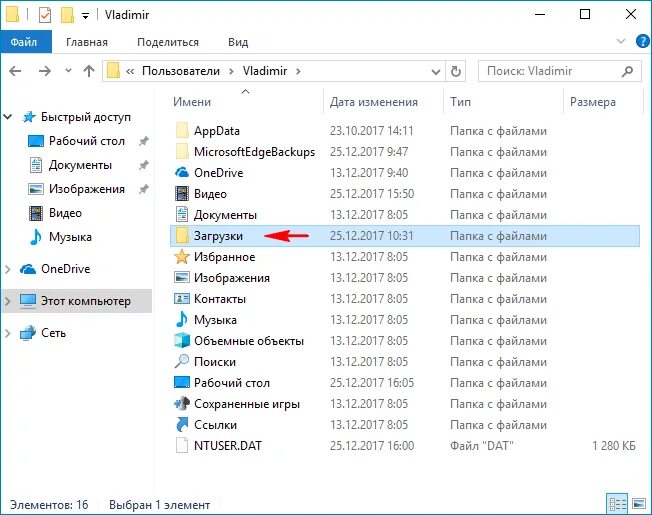Click the date 23.10.2017 14:11
The height and width of the screenshot is (515, 652).
coord(371,131)
